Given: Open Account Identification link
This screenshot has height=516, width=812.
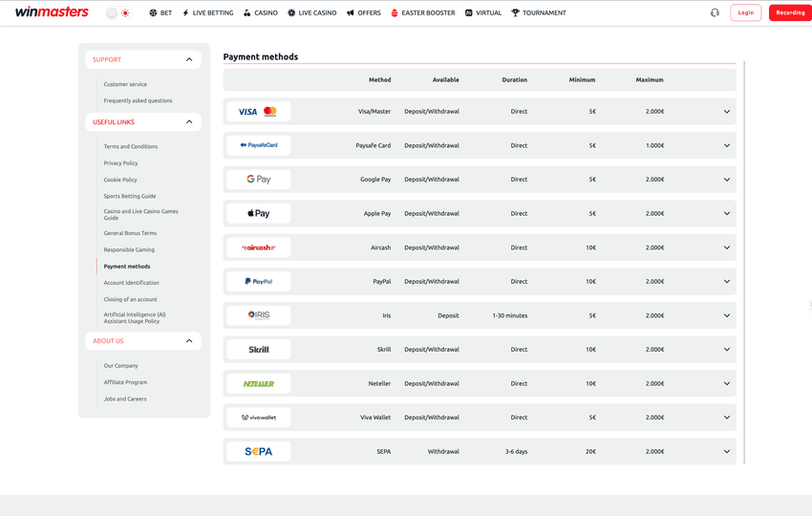Looking at the screenshot, I should (131, 283).
